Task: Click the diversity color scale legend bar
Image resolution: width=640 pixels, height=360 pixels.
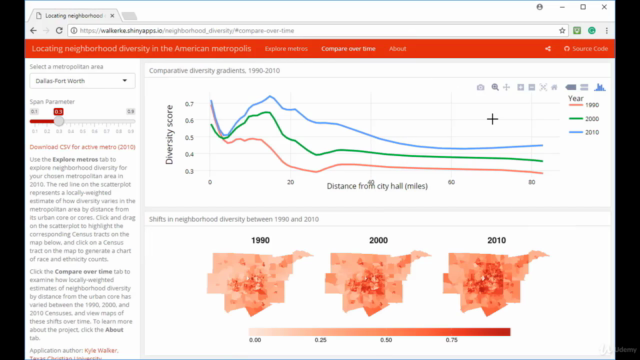Action: tap(380, 331)
